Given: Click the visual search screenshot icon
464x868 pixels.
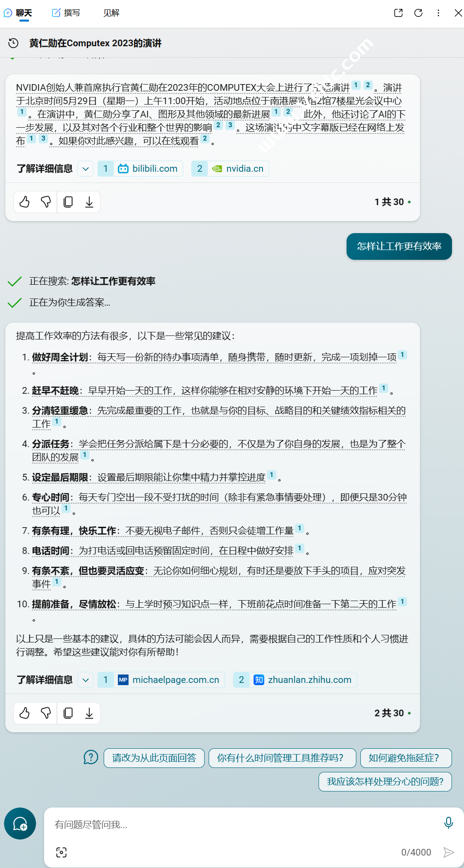Looking at the screenshot, I should (61, 852).
